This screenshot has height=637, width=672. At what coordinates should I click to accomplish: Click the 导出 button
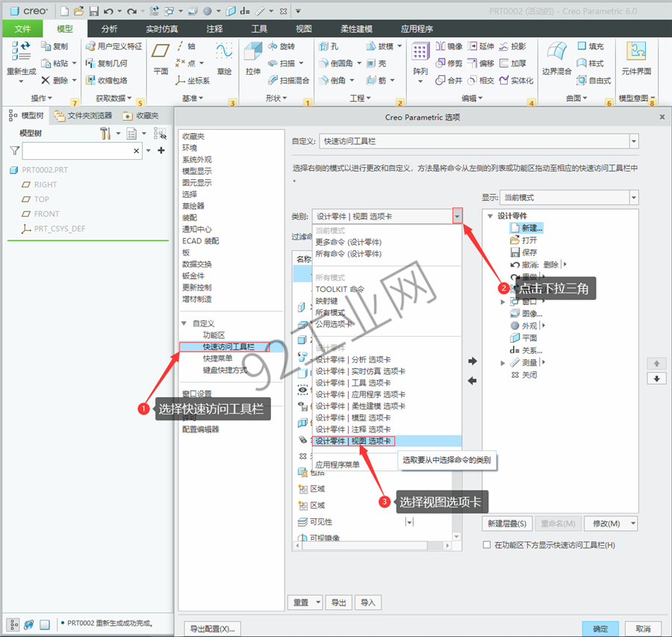pos(338,603)
